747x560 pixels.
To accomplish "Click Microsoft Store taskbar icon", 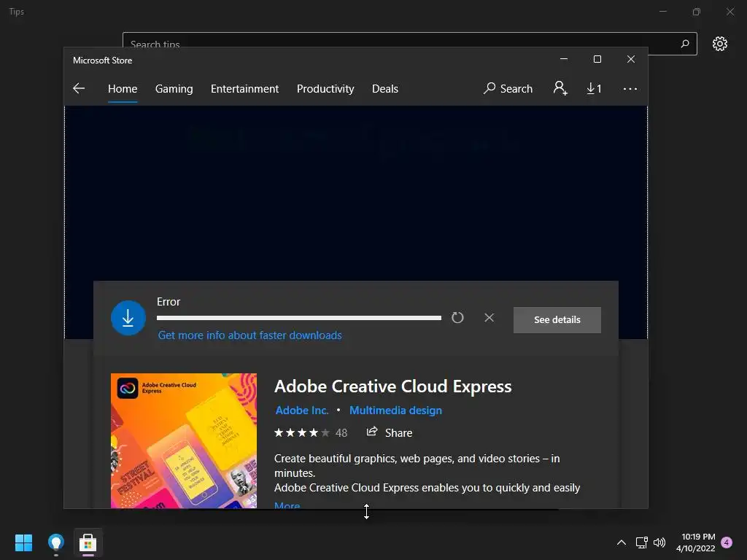I will pos(88,542).
